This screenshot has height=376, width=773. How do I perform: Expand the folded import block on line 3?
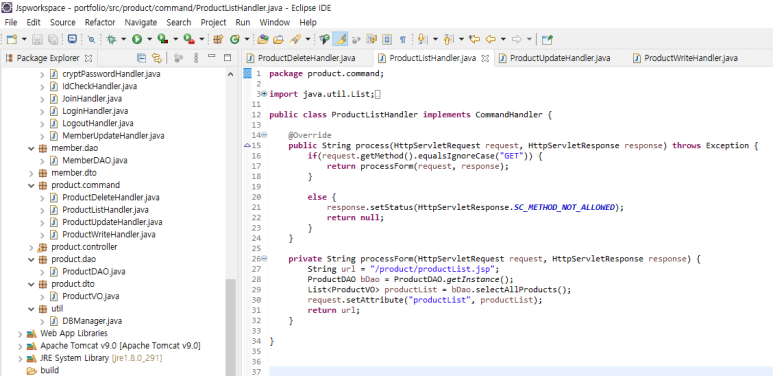(265, 94)
